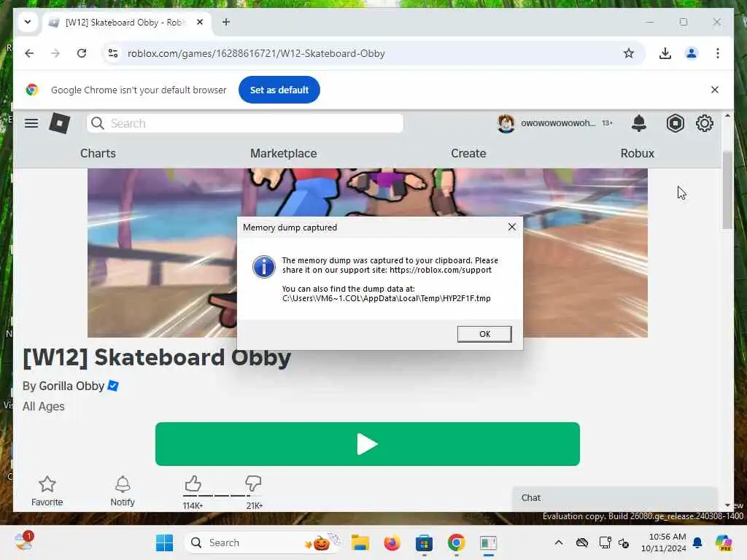
Task: Go to Marketplace tab
Action: [284, 153]
